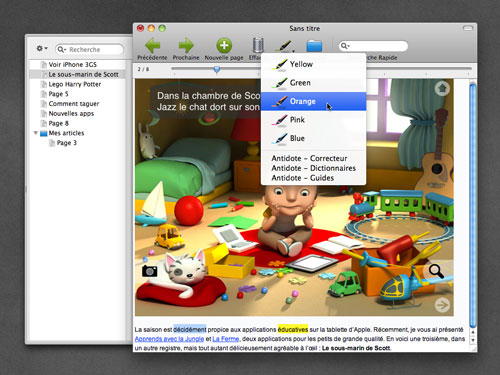Click the Yellow highlighter icon in menu
500x375 pixels.
click(x=279, y=64)
